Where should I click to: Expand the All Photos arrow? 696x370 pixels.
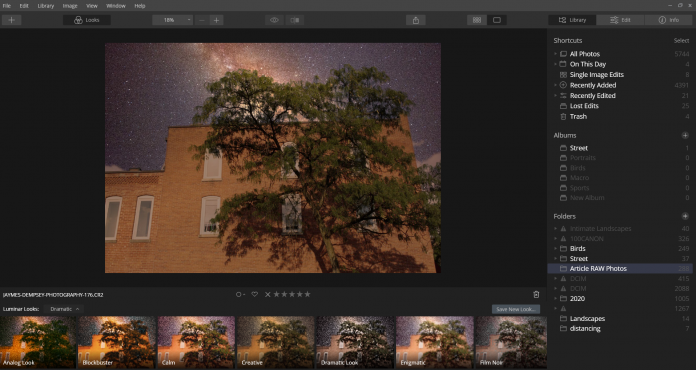555,54
